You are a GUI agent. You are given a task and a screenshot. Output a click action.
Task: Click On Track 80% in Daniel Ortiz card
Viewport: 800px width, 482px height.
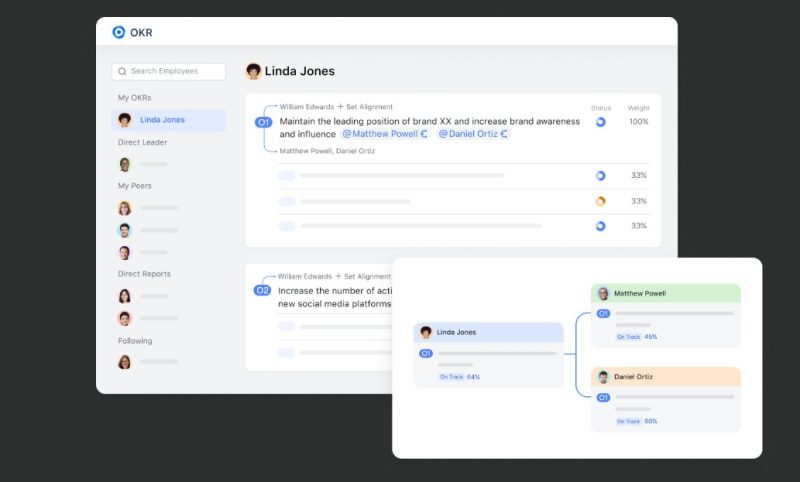coord(637,421)
